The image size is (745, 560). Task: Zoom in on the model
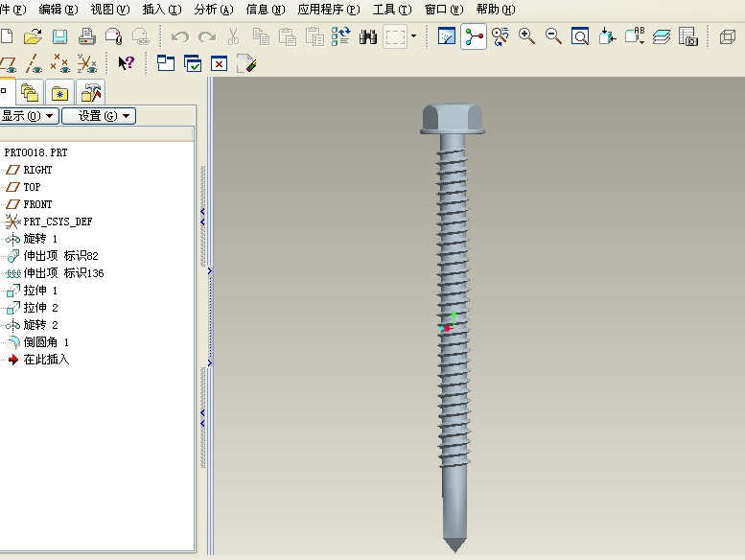526,36
